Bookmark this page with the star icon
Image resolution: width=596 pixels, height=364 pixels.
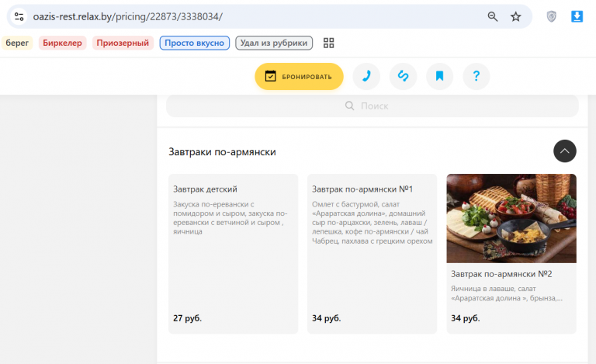tap(515, 17)
